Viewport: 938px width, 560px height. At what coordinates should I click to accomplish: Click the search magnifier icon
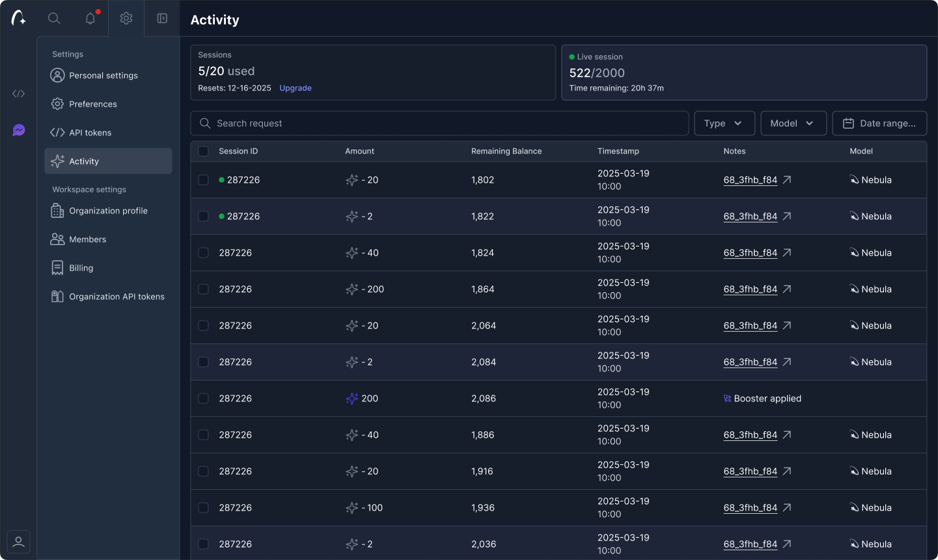point(54,18)
